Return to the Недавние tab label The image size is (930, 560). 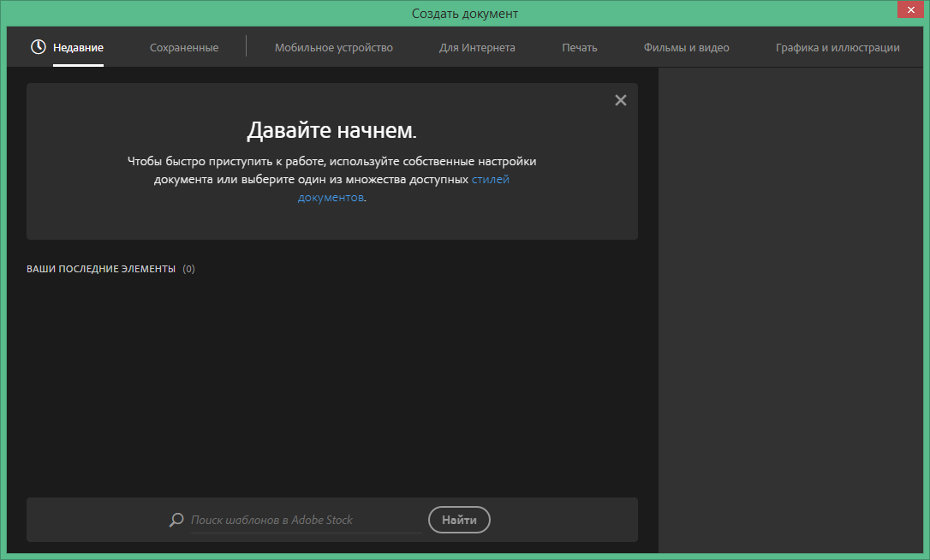tap(78, 48)
